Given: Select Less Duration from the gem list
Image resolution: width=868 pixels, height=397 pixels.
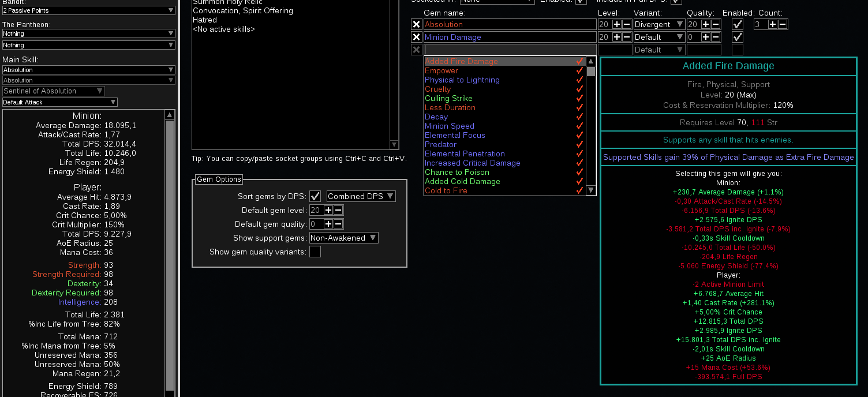Looking at the screenshot, I should (505, 107).
